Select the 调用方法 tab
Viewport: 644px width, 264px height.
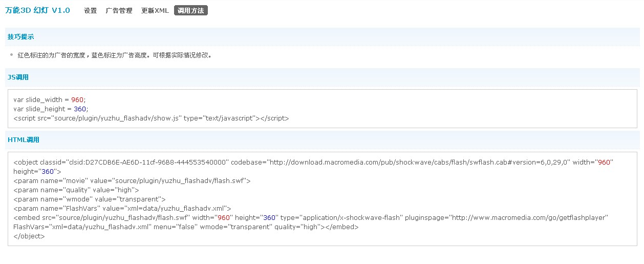(190, 11)
